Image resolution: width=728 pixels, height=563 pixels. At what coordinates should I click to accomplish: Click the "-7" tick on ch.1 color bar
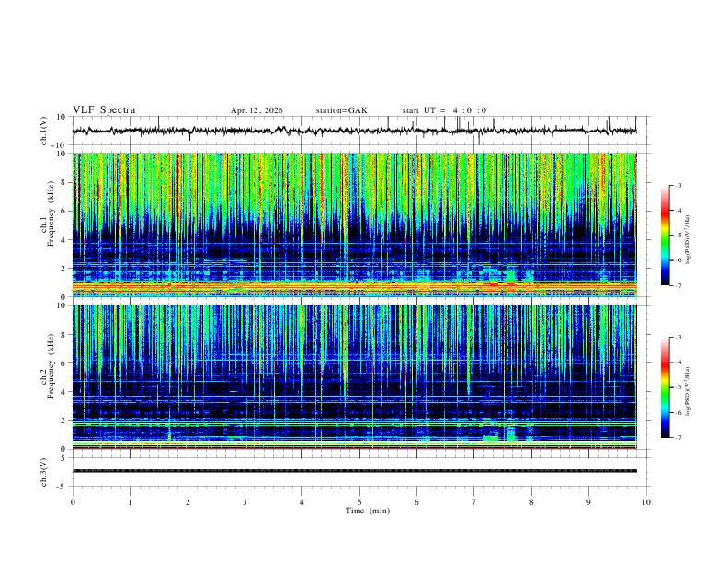point(677,285)
